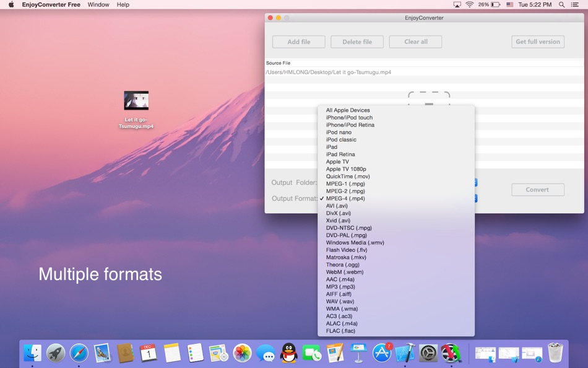Open the Window menu
Viewport: 588px width, 368px height.
(98, 4)
